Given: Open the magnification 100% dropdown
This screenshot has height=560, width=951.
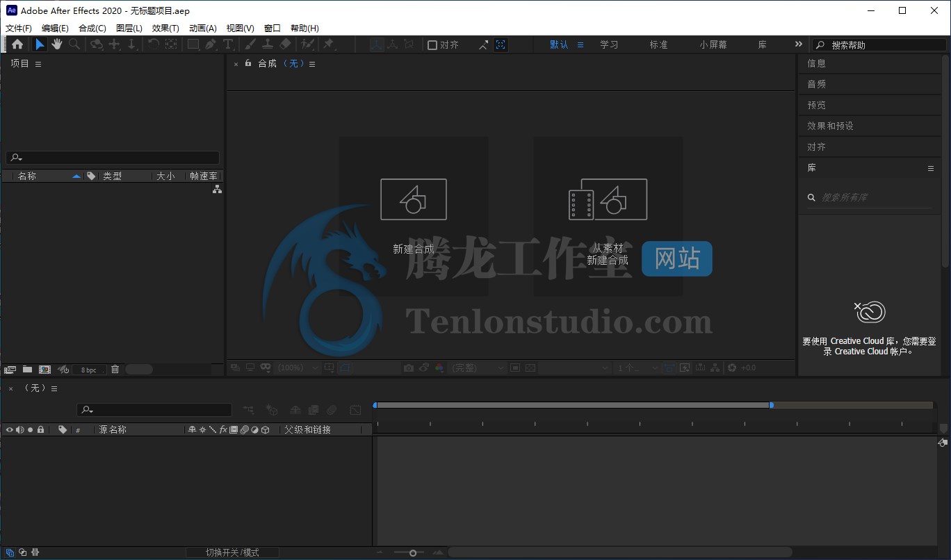Looking at the screenshot, I should [298, 368].
